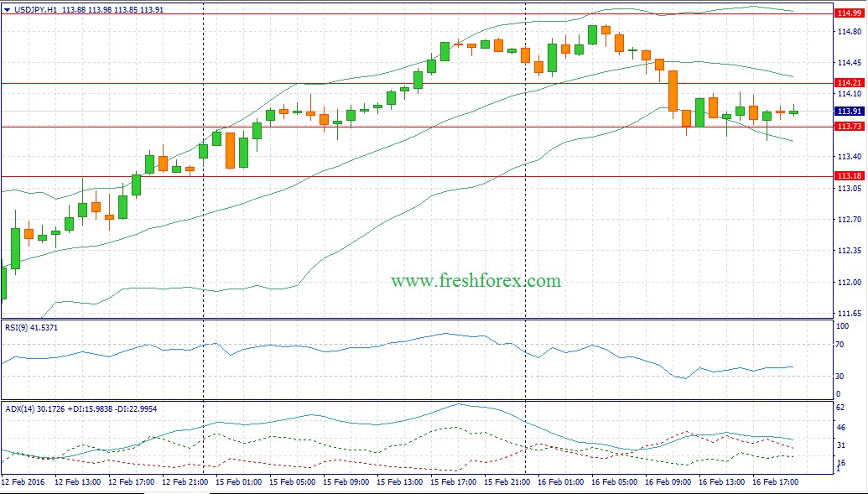Click the current price tag 113.91
868x494 pixels.
click(x=850, y=112)
